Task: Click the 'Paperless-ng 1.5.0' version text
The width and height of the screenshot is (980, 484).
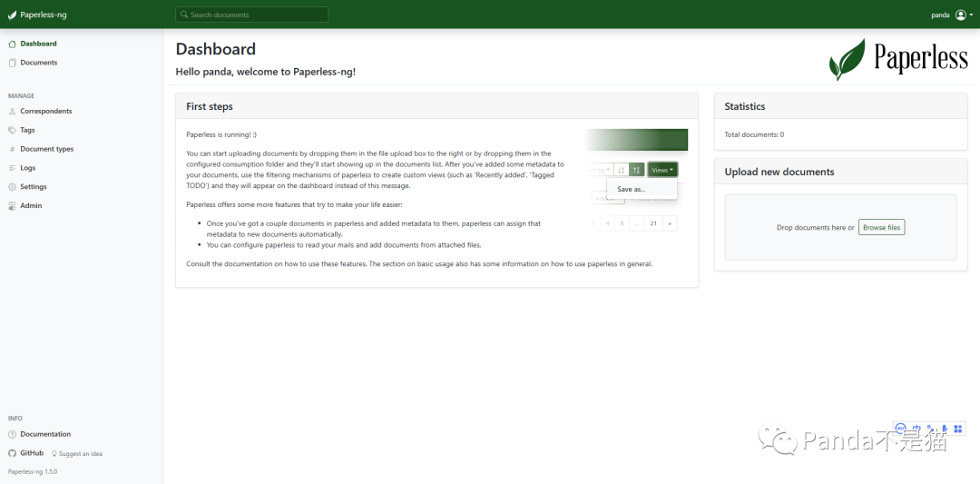Action: 33,471
